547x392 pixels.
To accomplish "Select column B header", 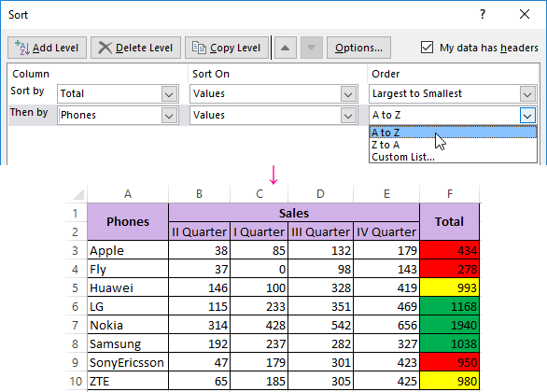I will point(199,194).
